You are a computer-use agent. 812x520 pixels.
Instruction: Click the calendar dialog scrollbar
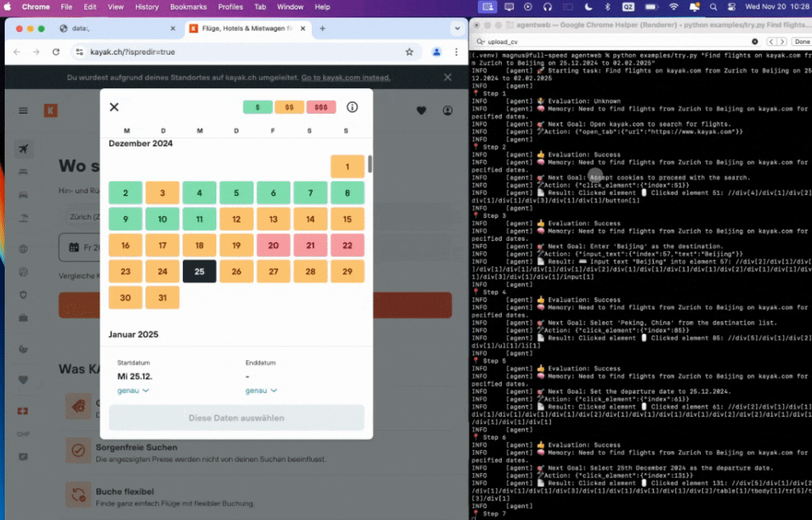(x=370, y=164)
